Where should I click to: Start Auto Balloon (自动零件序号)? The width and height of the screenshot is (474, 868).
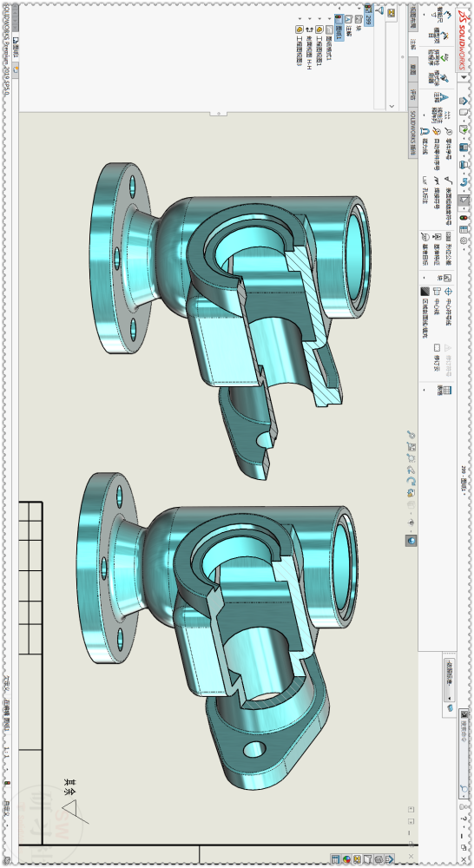[437, 149]
